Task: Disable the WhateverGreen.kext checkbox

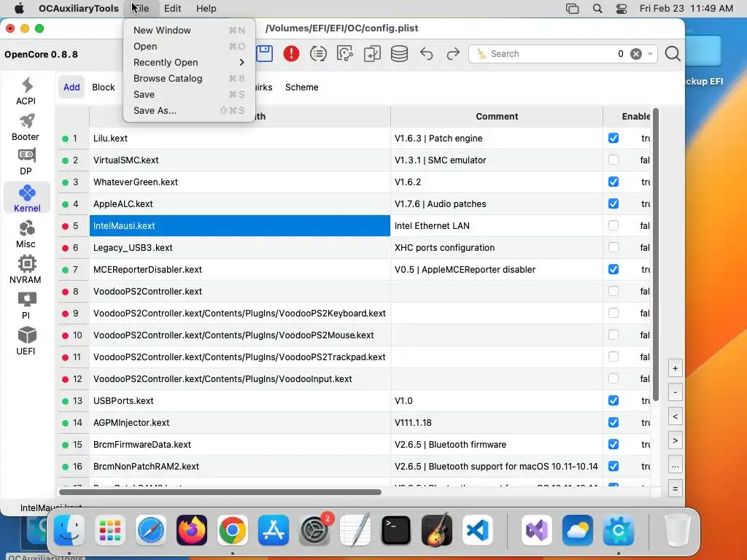Action: 613,182
